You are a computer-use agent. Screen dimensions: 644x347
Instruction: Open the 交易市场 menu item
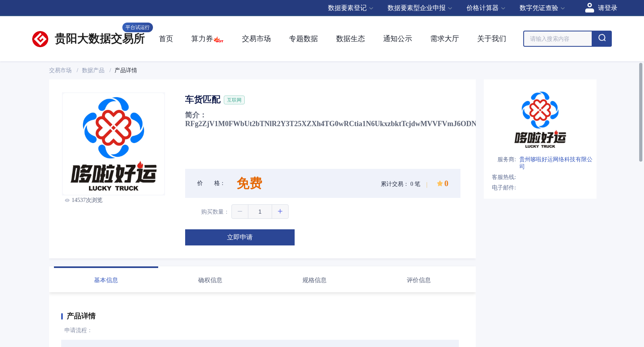(x=256, y=39)
